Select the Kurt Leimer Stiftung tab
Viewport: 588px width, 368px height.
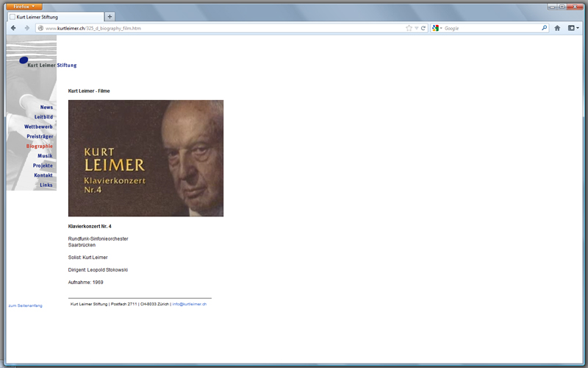pos(55,16)
